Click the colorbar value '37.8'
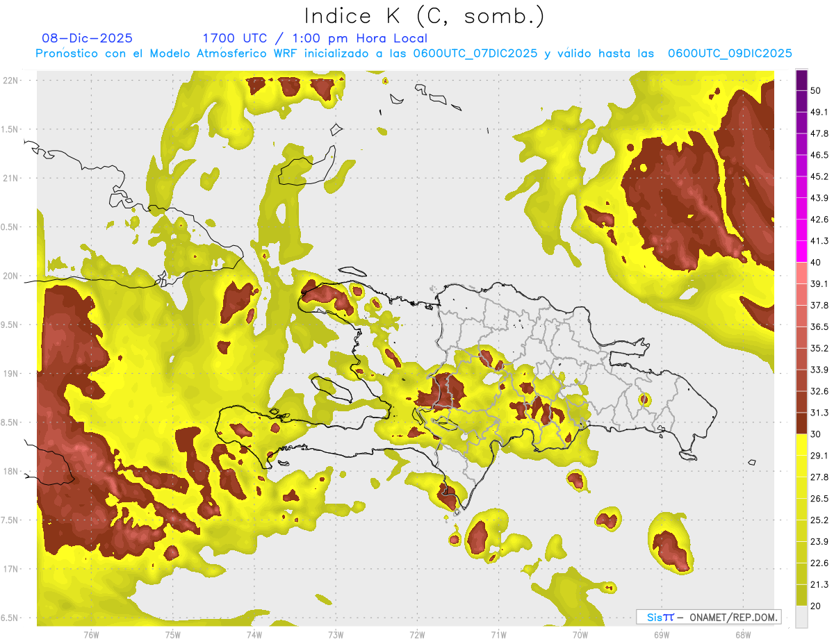Screen dimensions: 834x644 coord(819,305)
